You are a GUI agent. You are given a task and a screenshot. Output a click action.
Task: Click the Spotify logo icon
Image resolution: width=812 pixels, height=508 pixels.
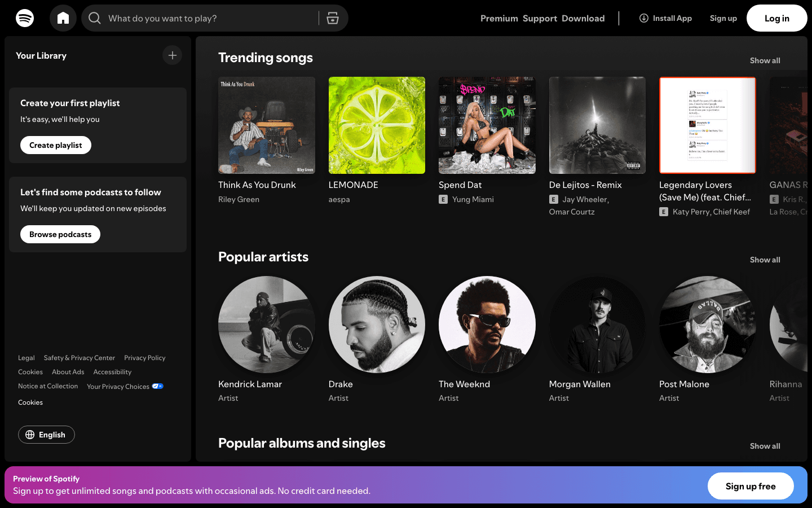[x=25, y=18]
